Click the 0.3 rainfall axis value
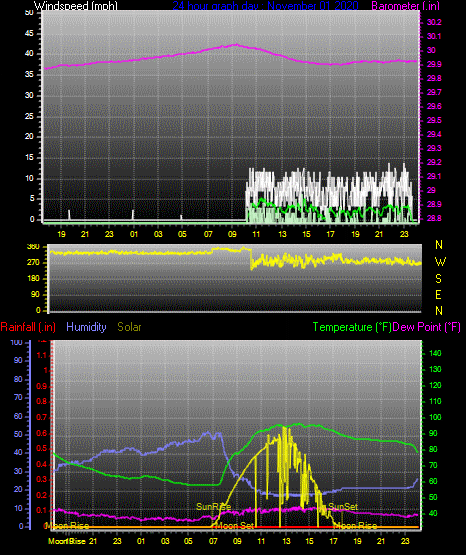466x555 pixels. click(x=42, y=479)
